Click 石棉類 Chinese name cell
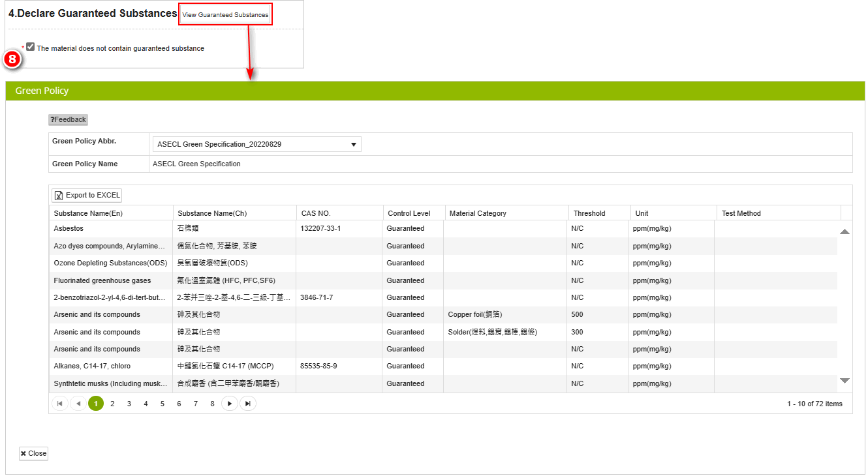 [235, 229]
